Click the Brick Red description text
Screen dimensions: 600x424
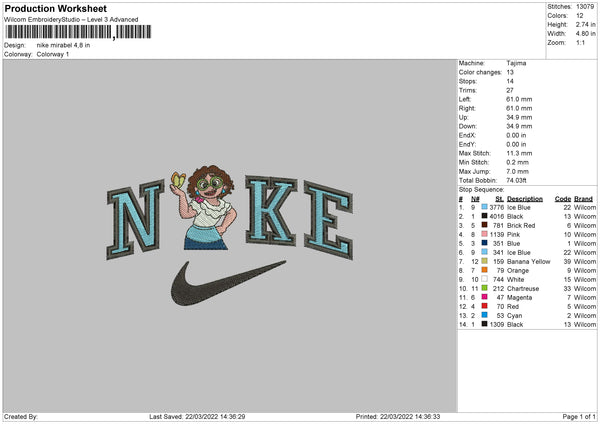(521, 225)
